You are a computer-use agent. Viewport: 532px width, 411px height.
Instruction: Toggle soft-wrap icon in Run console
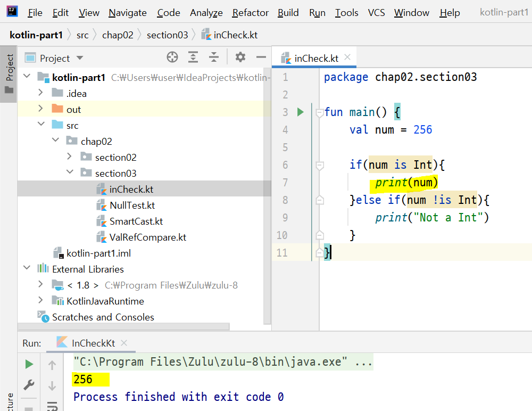pyautogui.click(x=52, y=406)
